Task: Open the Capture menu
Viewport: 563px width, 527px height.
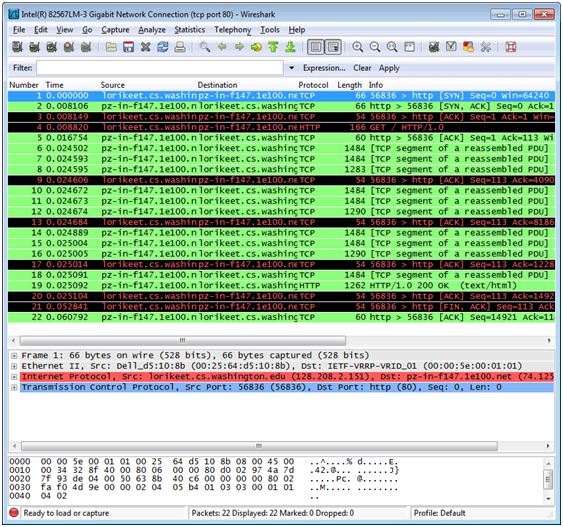Action: coord(115,30)
